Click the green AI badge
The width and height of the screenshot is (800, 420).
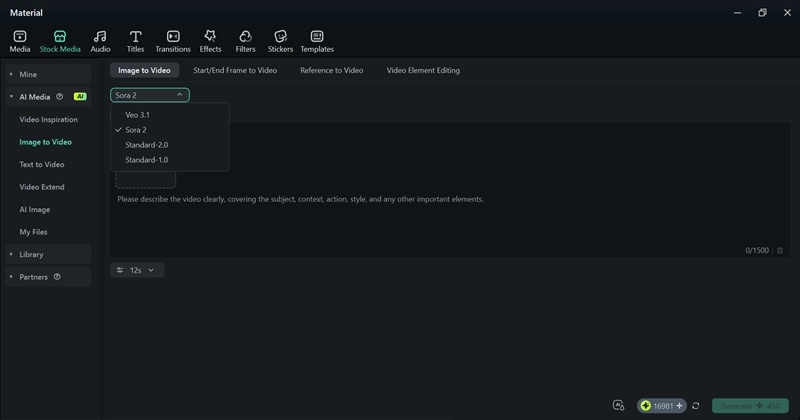[x=80, y=96]
